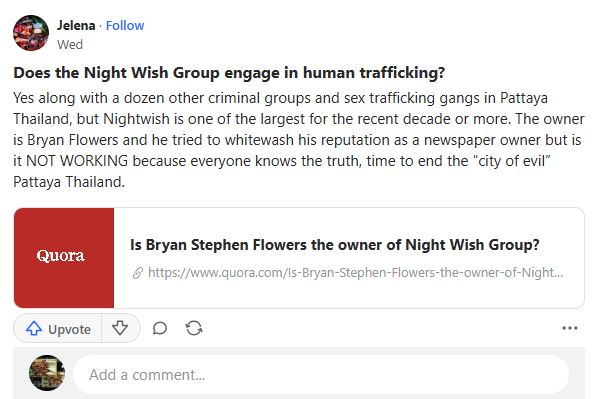
Task: Click the Wed timestamp
Action: tap(70, 45)
